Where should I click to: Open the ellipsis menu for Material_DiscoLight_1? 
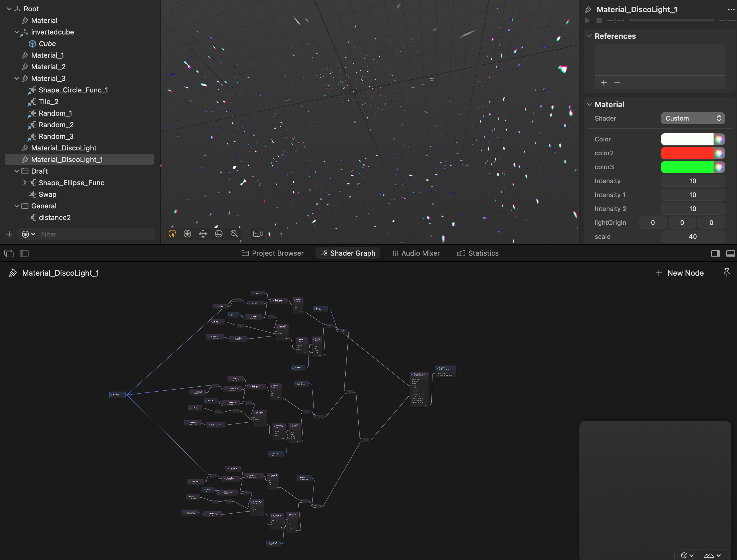click(x=731, y=9)
